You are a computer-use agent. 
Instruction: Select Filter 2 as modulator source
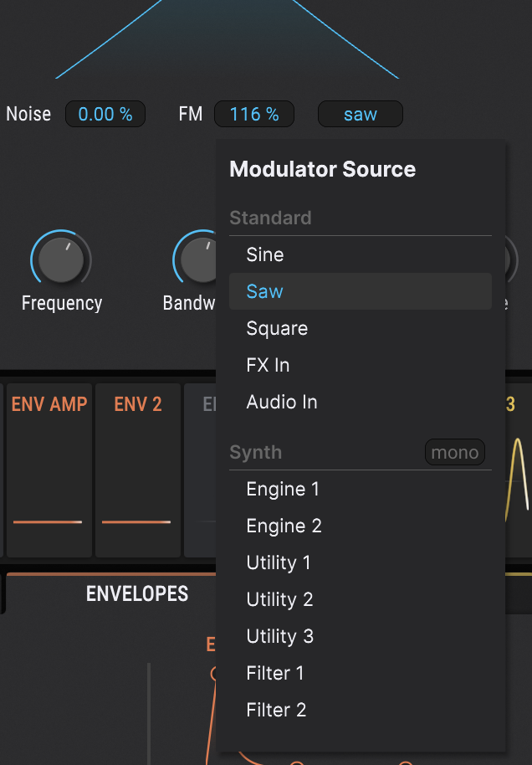click(276, 709)
